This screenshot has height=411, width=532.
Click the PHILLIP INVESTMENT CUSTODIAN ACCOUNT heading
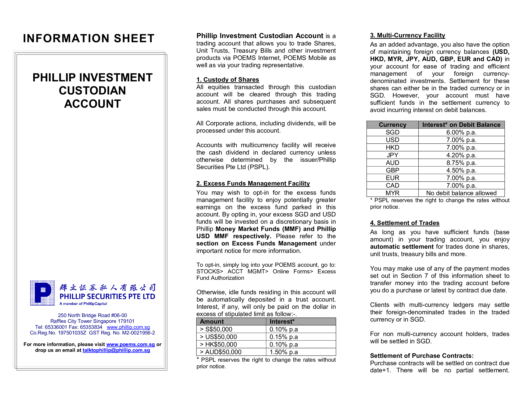point(93,91)
